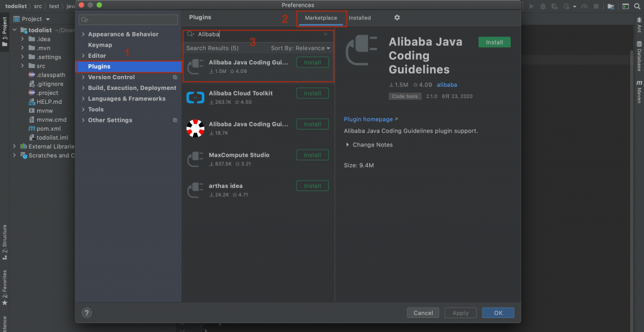
Task: Click the help question mark button
Action: coord(87,313)
